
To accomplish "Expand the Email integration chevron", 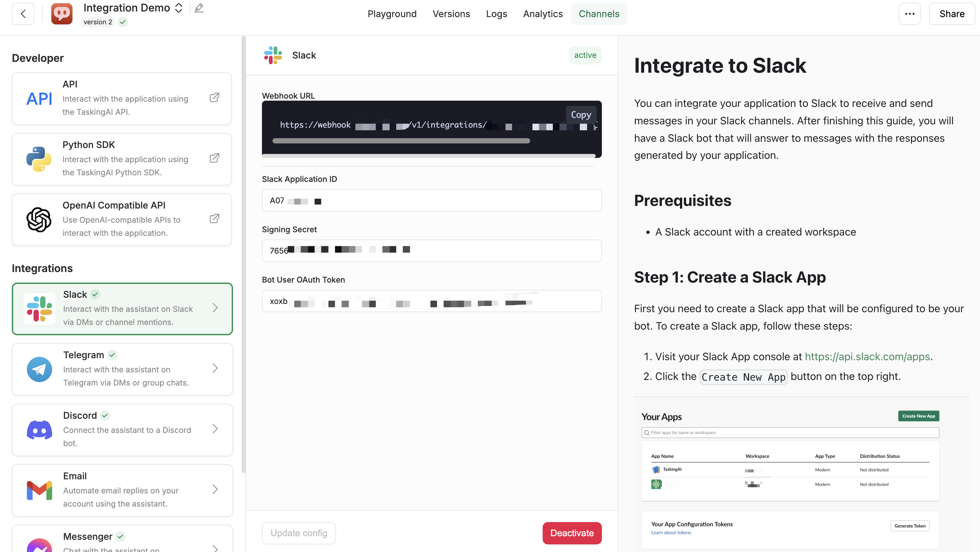I will coord(215,489).
